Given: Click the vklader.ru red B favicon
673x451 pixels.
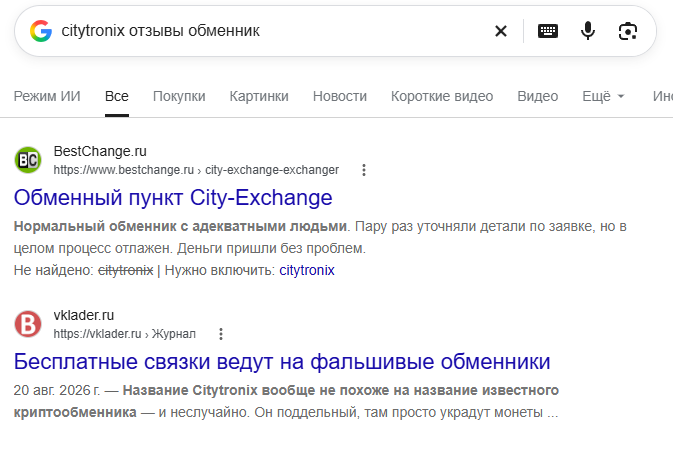Looking at the screenshot, I should (28, 324).
